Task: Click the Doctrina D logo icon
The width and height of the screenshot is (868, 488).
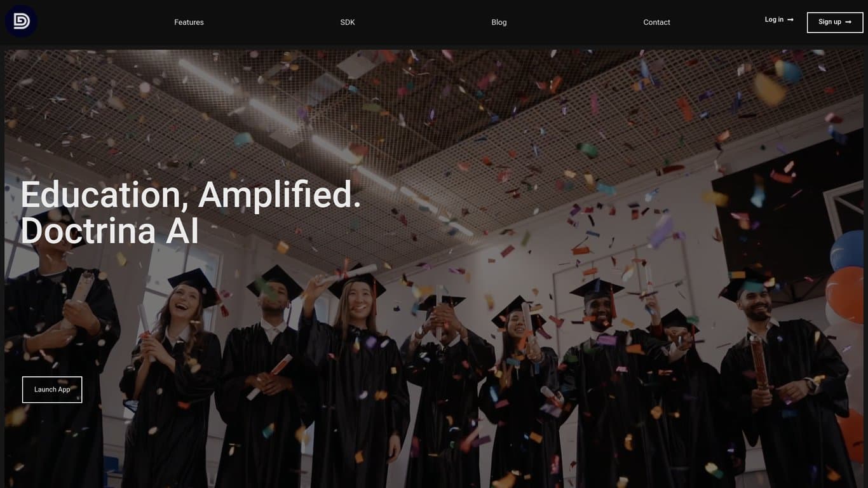Action: coord(21,22)
